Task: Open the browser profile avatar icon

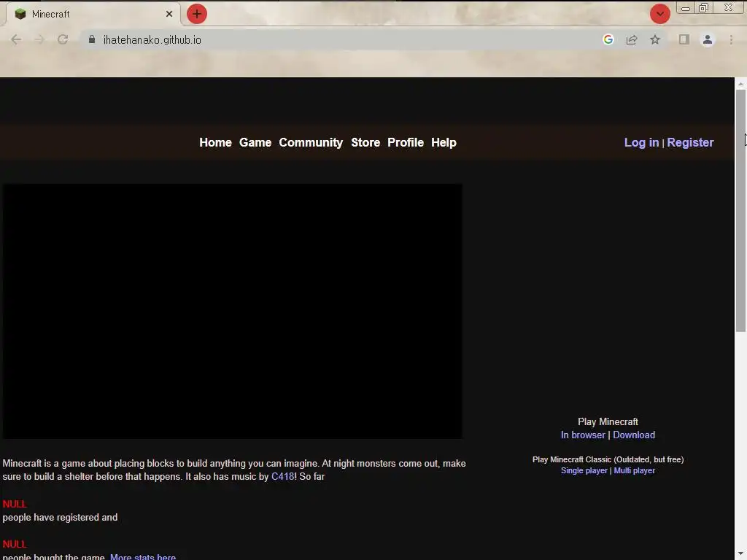Action: pos(708,39)
